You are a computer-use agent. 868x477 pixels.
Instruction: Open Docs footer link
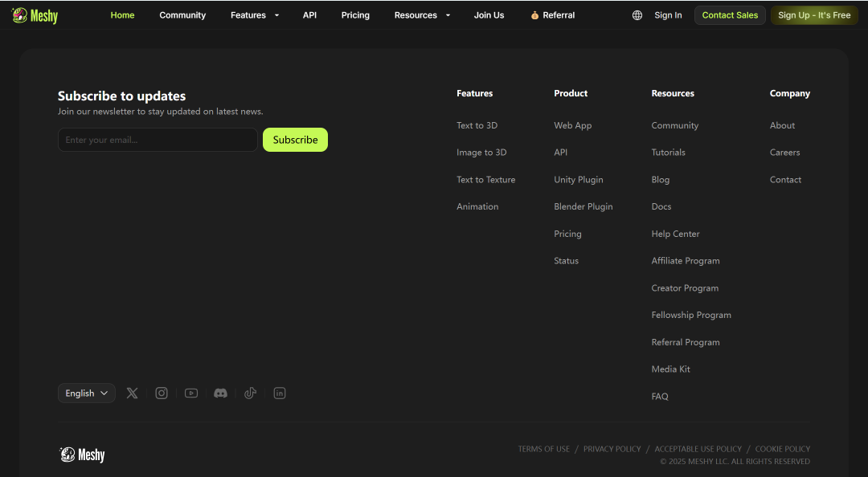click(661, 207)
